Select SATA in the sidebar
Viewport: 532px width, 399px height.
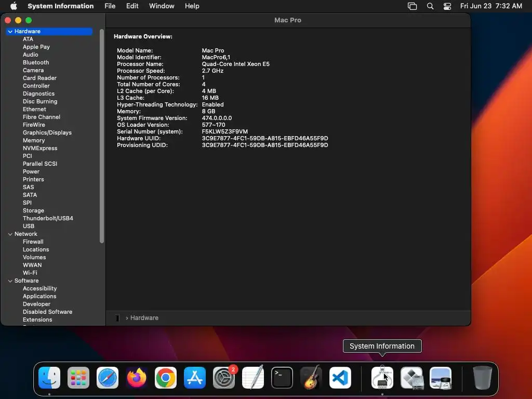pyautogui.click(x=30, y=195)
